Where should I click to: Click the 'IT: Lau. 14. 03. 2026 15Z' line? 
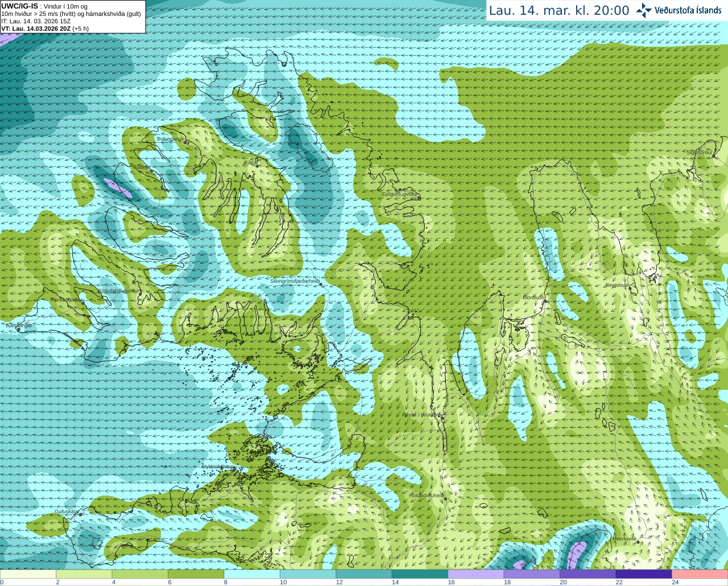[36, 21]
